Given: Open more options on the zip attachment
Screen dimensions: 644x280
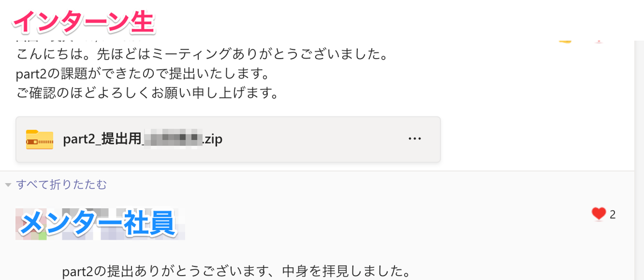Looking at the screenshot, I should [x=415, y=139].
